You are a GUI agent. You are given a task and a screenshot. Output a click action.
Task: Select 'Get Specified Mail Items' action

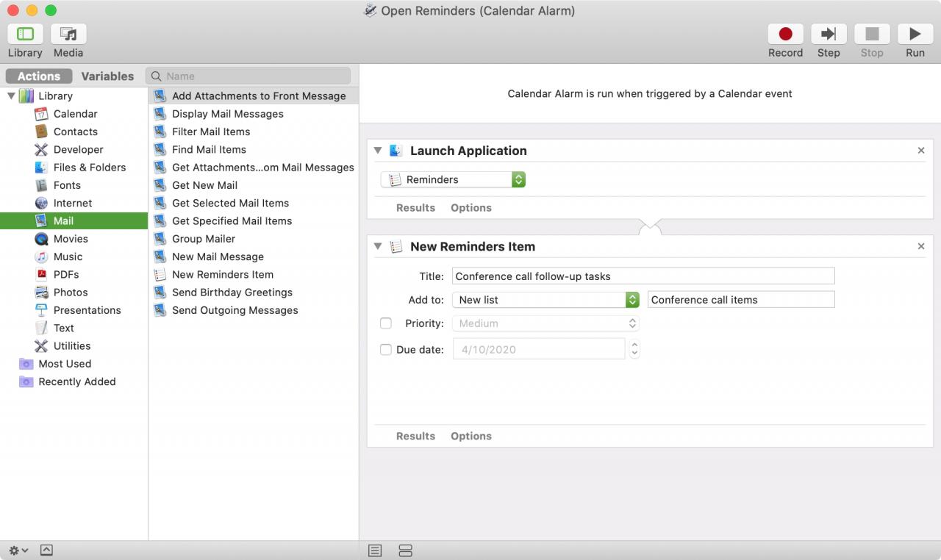254,220
